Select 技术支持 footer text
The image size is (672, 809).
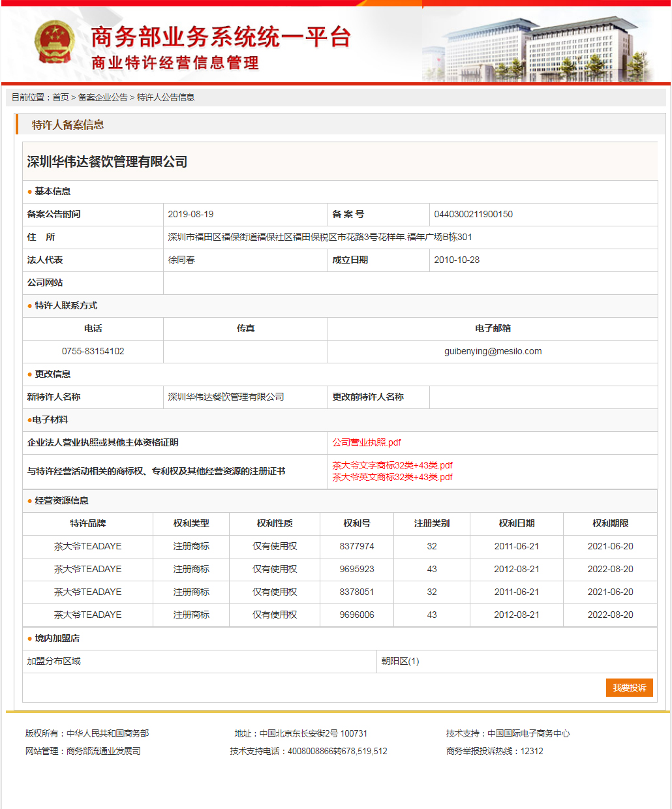tap(508, 733)
